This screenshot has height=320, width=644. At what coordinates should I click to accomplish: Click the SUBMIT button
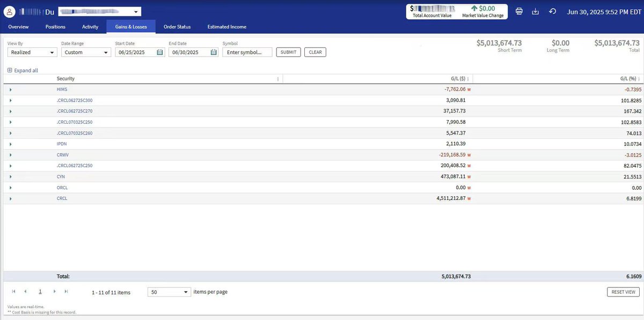click(288, 52)
